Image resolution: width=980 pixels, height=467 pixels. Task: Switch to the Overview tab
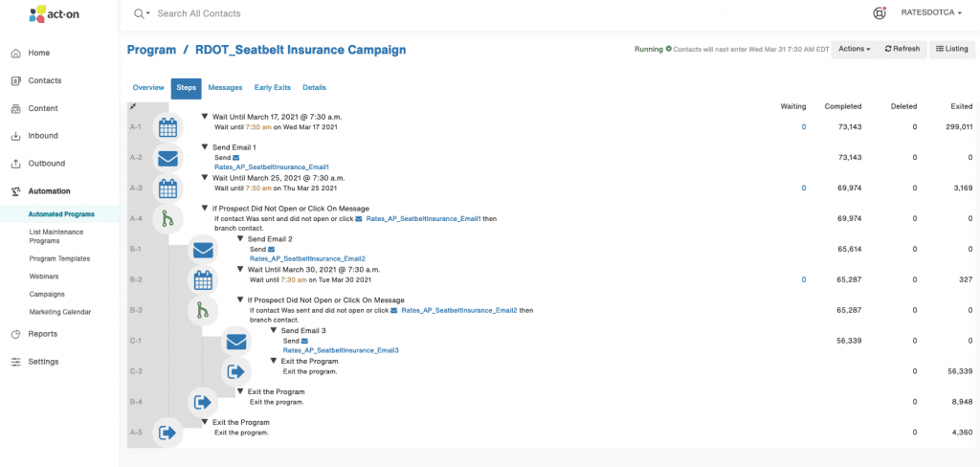tap(148, 87)
